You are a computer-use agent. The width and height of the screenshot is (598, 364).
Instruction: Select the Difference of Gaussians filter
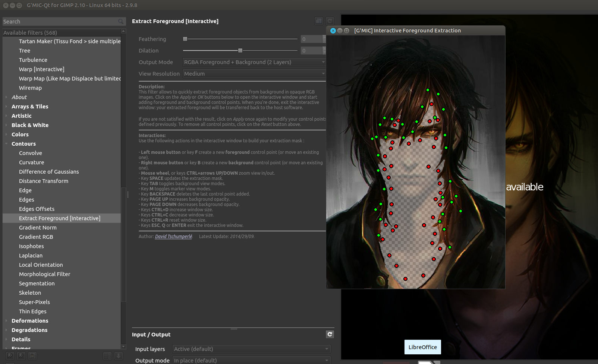(x=49, y=172)
